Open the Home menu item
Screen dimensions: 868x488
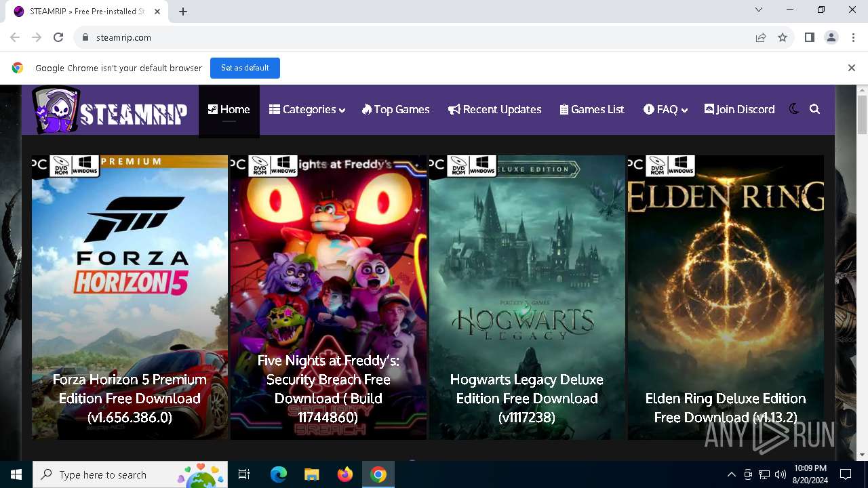pyautogui.click(x=229, y=109)
